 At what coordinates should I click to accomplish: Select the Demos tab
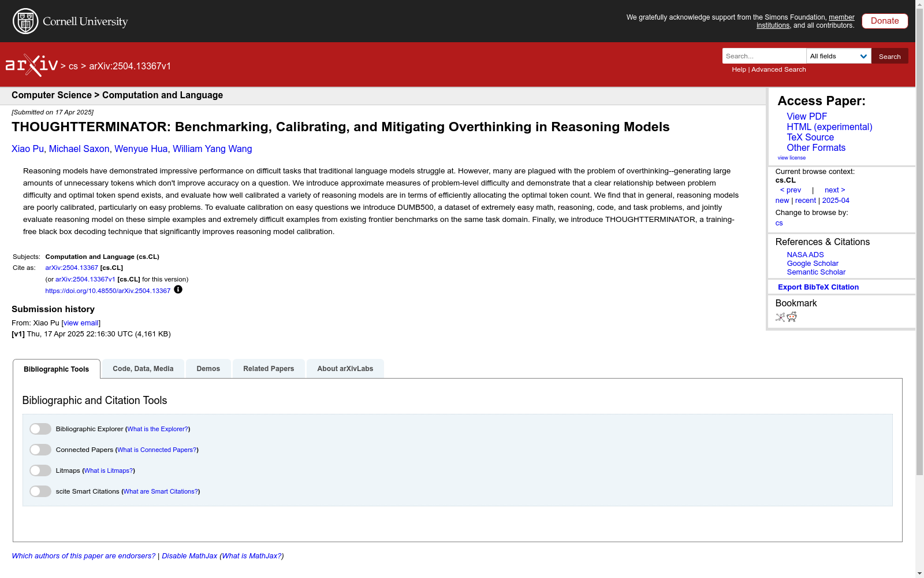coord(208,369)
